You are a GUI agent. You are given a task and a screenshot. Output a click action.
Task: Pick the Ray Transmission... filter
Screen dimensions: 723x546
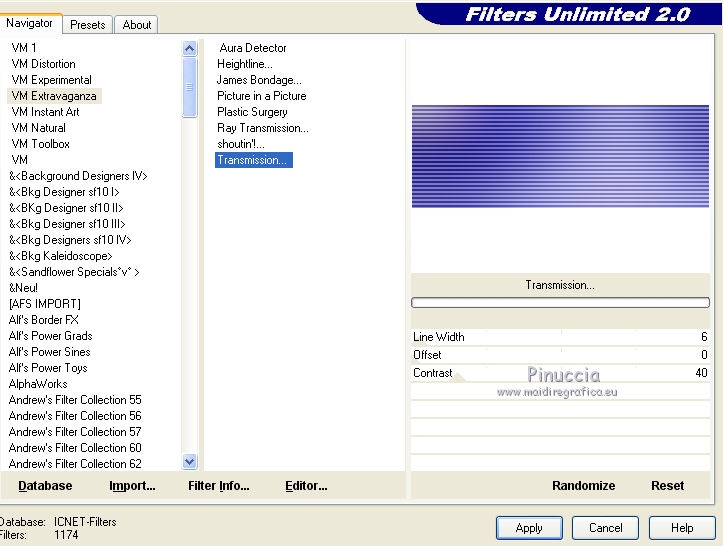[263, 128]
